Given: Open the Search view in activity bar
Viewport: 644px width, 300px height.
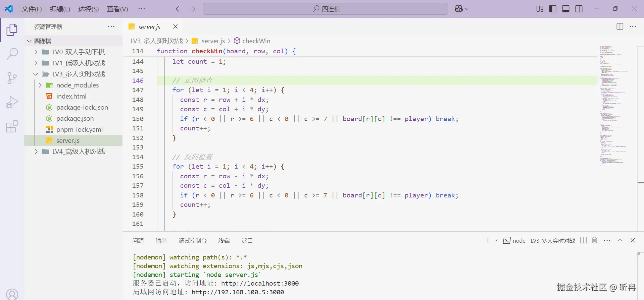Looking at the screenshot, I should pyautogui.click(x=12, y=54).
